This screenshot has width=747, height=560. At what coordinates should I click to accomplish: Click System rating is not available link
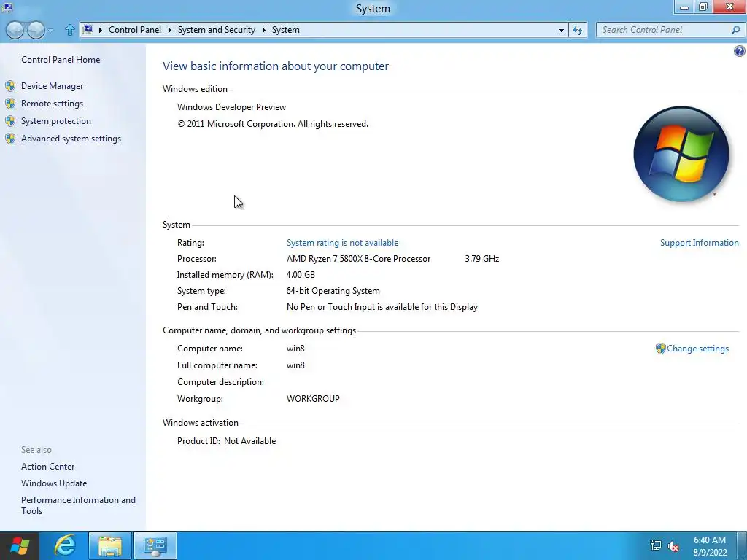(343, 243)
